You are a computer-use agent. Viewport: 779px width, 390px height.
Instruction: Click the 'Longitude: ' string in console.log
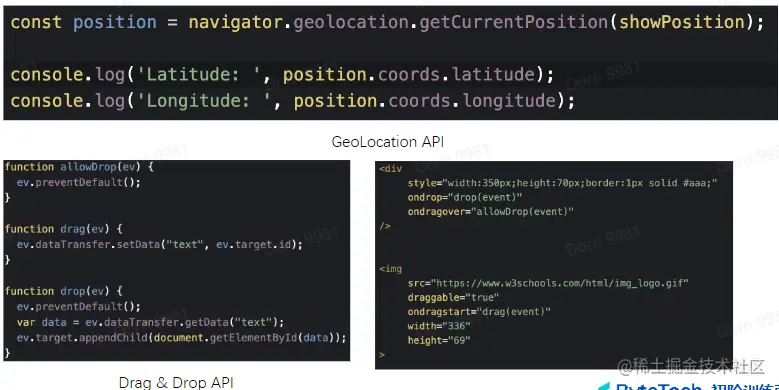pyautogui.click(x=204, y=101)
